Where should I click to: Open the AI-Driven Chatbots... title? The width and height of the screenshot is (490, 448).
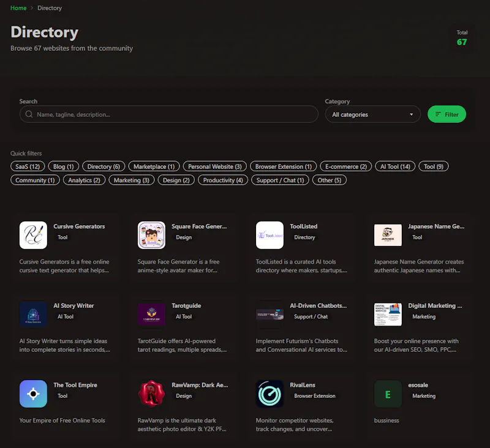coord(318,305)
